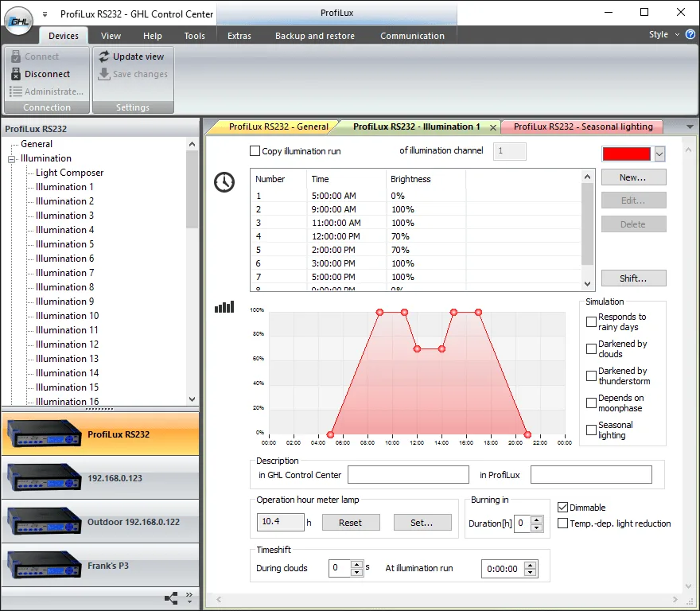Screen dimensions: 700x611
Task: Click the tree panel scroll down arrow
Action: click(192, 399)
